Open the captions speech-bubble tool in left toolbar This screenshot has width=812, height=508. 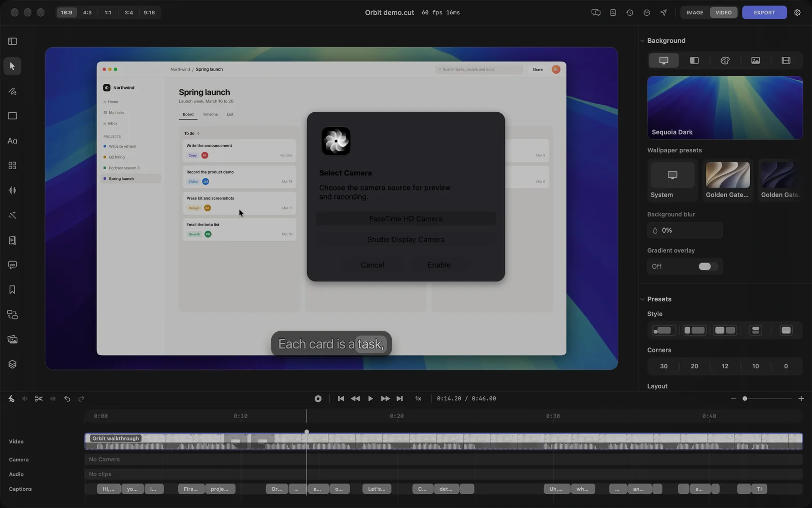pyautogui.click(x=12, y=265)
